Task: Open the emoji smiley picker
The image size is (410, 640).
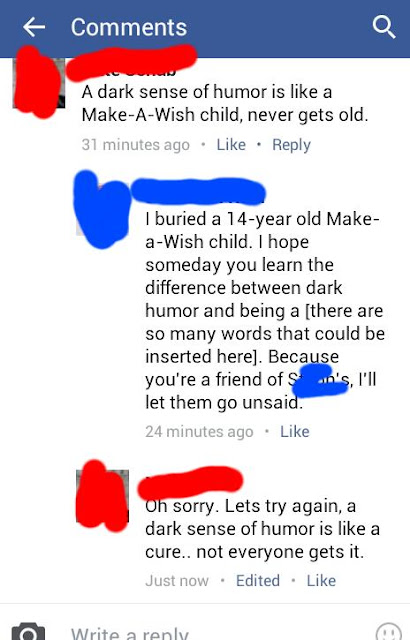Action: (x=388, y=632)
